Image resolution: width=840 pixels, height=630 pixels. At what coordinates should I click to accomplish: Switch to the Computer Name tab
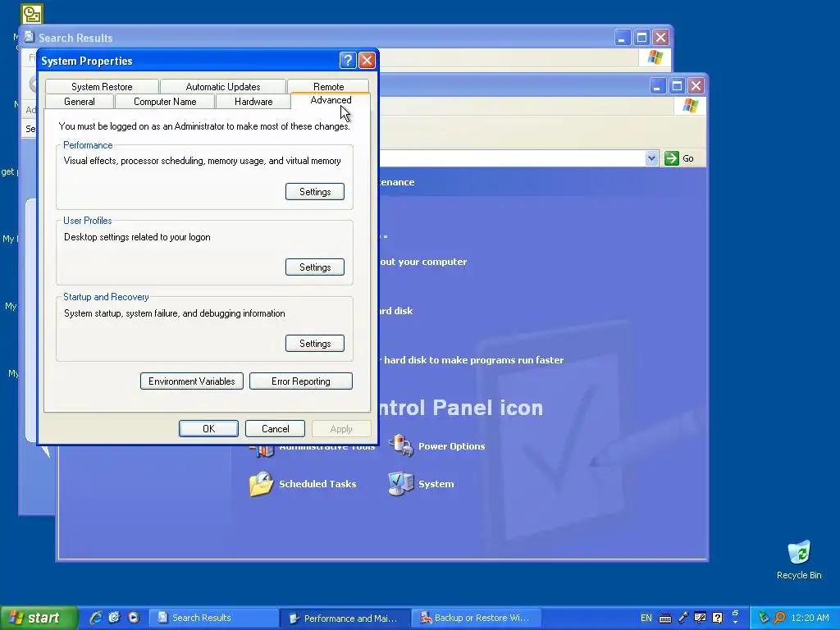pyautogui.click(x=165, y=101)
